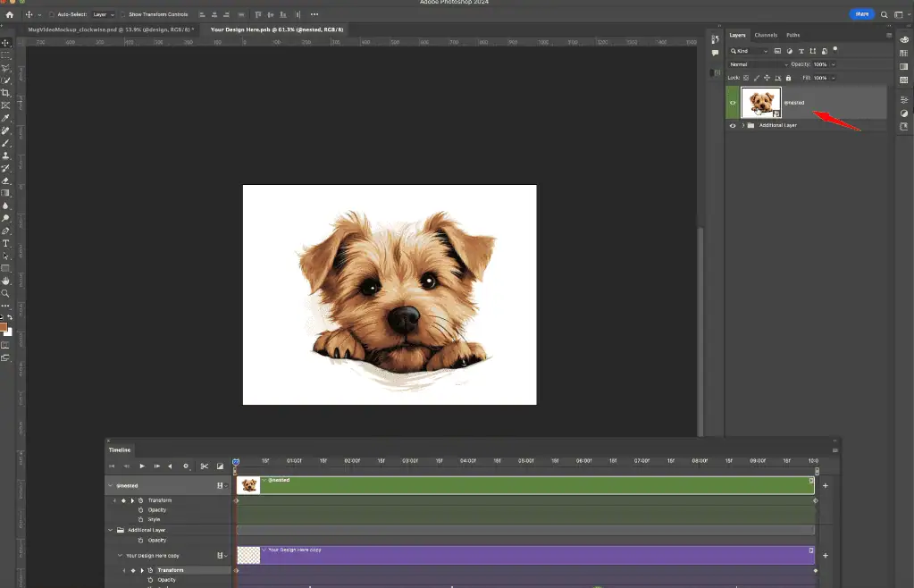Click the scissors split-at-playhead icon
Screen dimensions: 914x588
tap(204, 466)
